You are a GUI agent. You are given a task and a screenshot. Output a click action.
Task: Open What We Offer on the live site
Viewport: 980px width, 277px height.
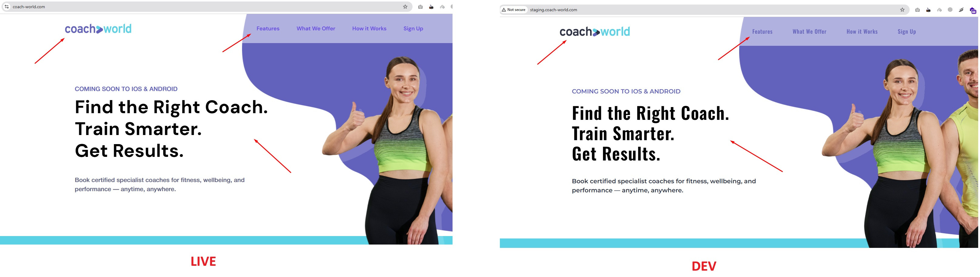[x=316, y=29]
